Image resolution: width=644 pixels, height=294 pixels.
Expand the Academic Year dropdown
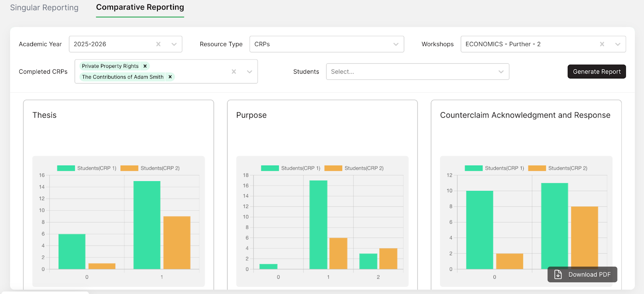[174, 44]
